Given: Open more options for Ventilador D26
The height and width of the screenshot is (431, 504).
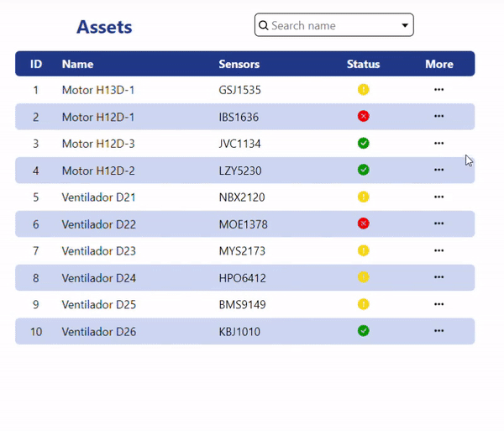Looking at the screenshot, I should [438, 331].
